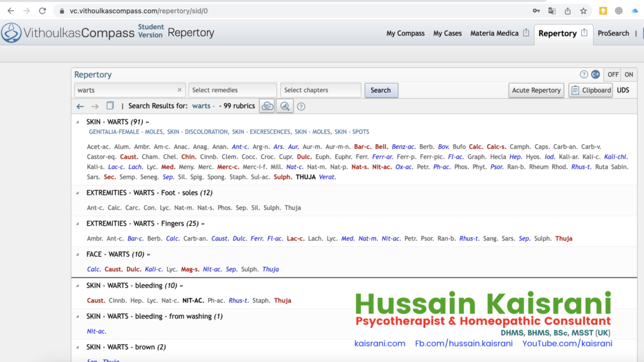644x362 pixels.
Task: Go back in browser history
Action: coord(11,11)
